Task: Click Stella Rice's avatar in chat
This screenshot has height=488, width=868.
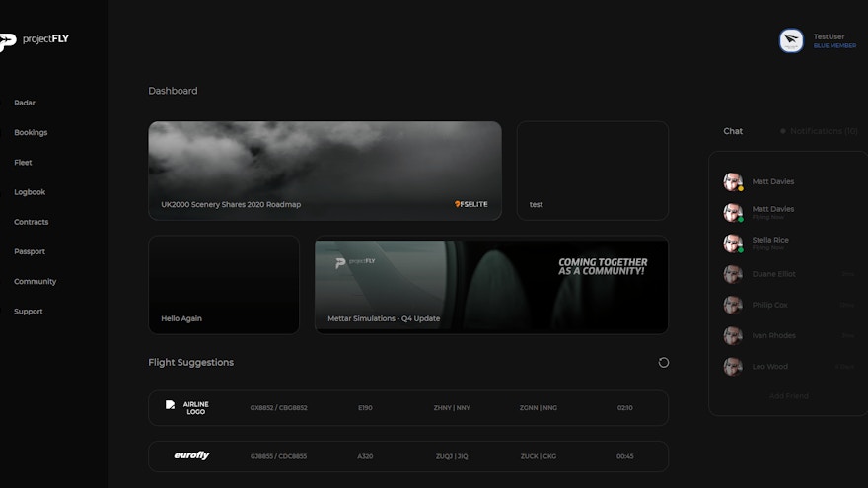Action: [x=733, y=243]
